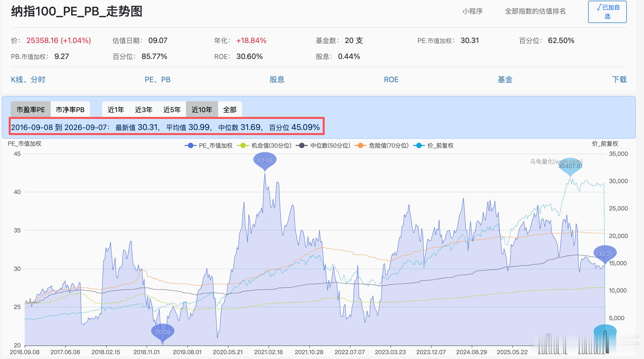Viewport: 644px width, 359px height.
Task: Select 市盈率PE metric tab
Action: [31, 110]
